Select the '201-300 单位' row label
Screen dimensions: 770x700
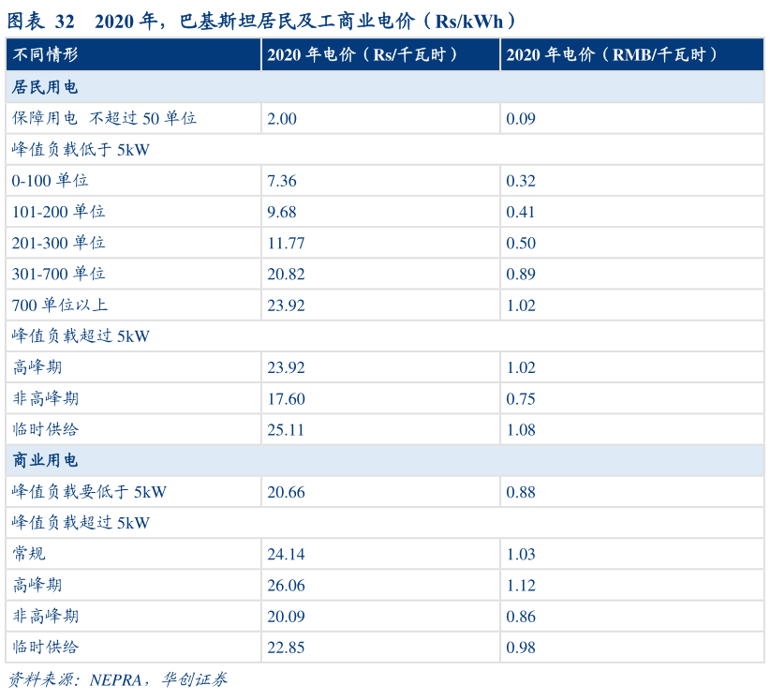(x=58, y=243)
